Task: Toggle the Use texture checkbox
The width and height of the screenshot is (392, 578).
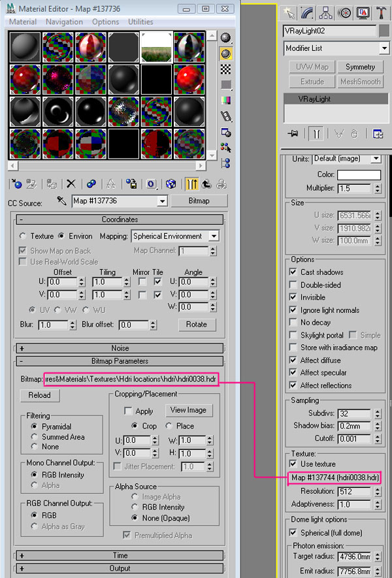Action: pyautogui.click(x=293, y=464)
